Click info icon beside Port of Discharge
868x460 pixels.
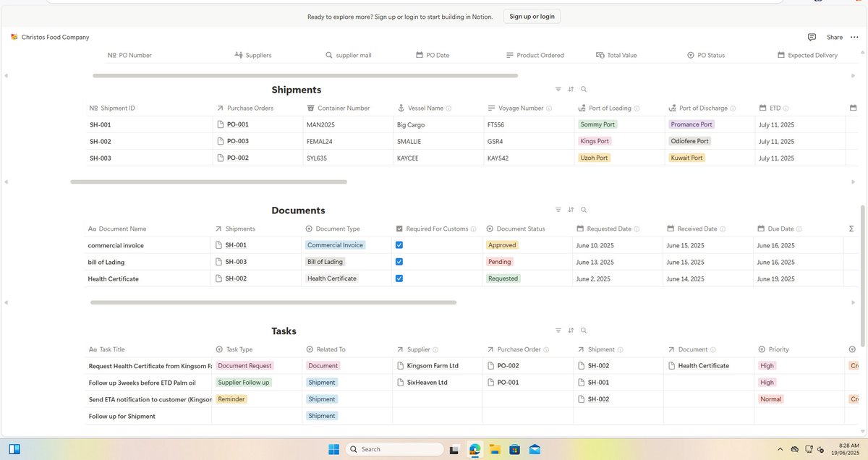733,108
